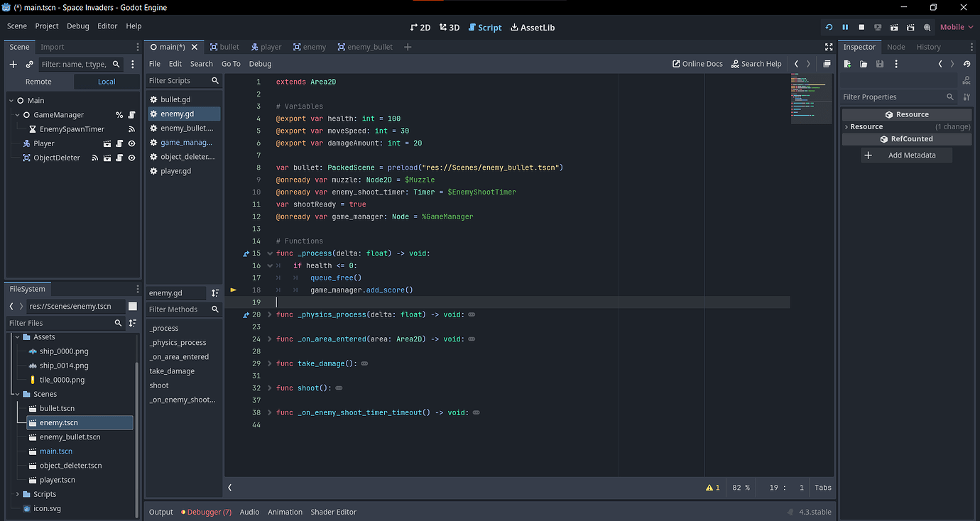Stop the running project
This screenshot has width=980, height=521.
pos(861,27)
